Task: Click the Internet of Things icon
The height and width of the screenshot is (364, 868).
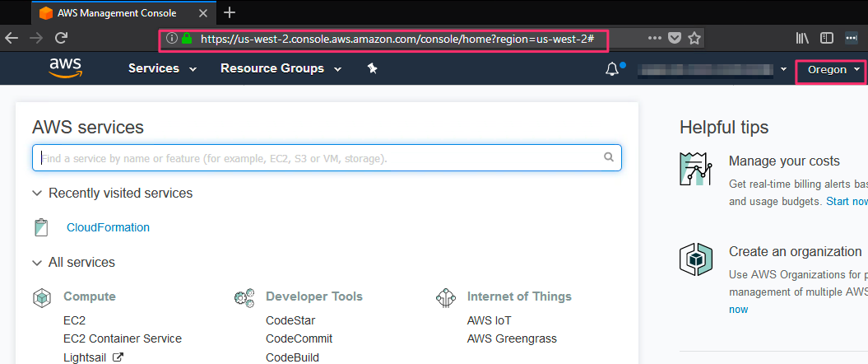Action: point(446,297)
